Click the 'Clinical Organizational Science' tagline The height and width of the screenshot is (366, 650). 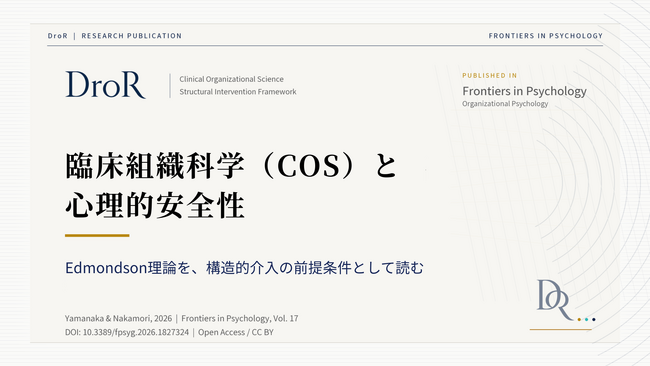[x=231, y=79]
